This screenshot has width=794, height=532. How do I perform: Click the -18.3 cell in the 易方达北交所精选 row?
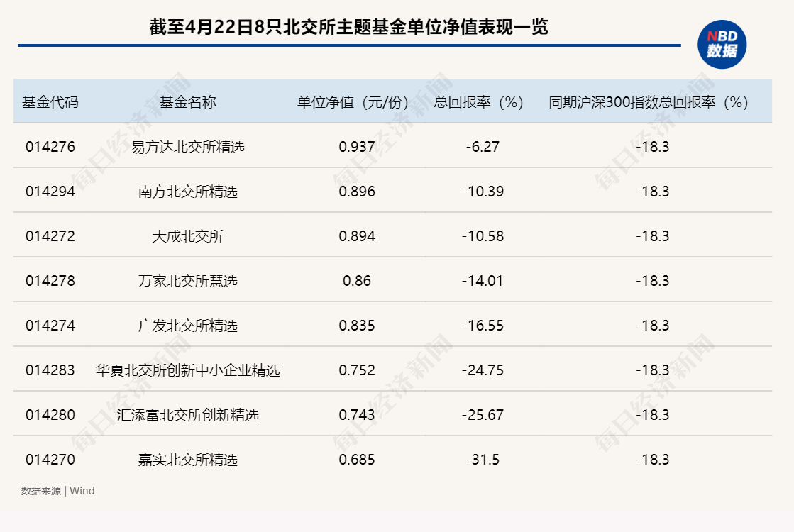click(653, 147)
